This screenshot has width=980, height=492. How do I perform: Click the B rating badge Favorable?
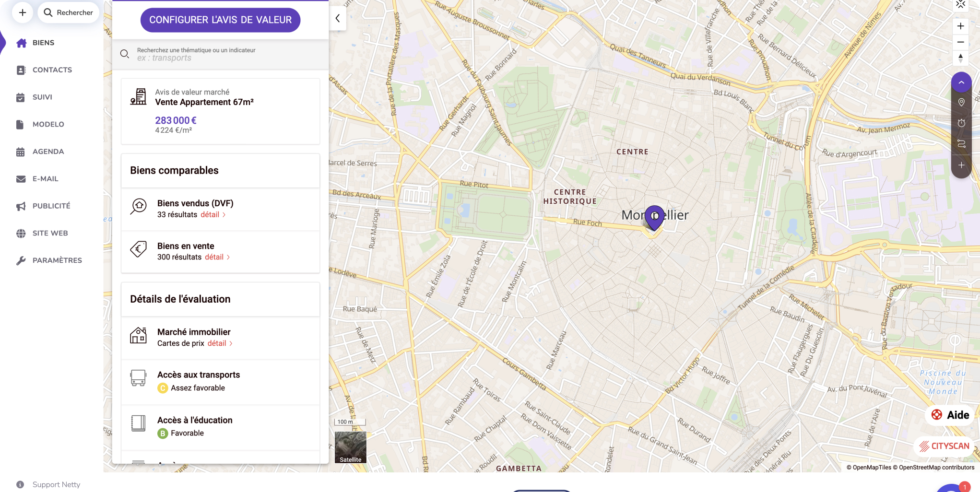[163, 433]
